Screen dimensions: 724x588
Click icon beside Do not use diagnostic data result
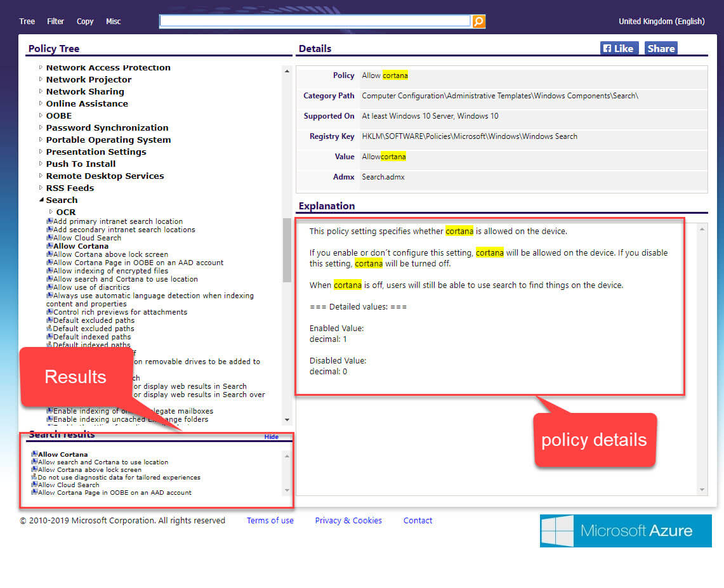point(34,477)
